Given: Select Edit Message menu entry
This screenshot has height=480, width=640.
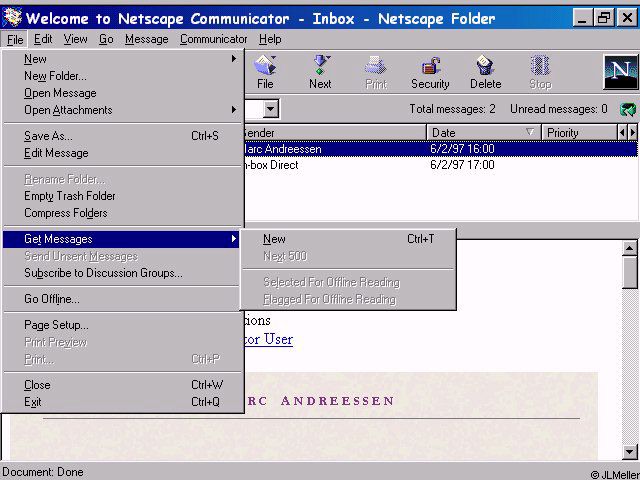Looking at the screenshot, I should (121, 153).
